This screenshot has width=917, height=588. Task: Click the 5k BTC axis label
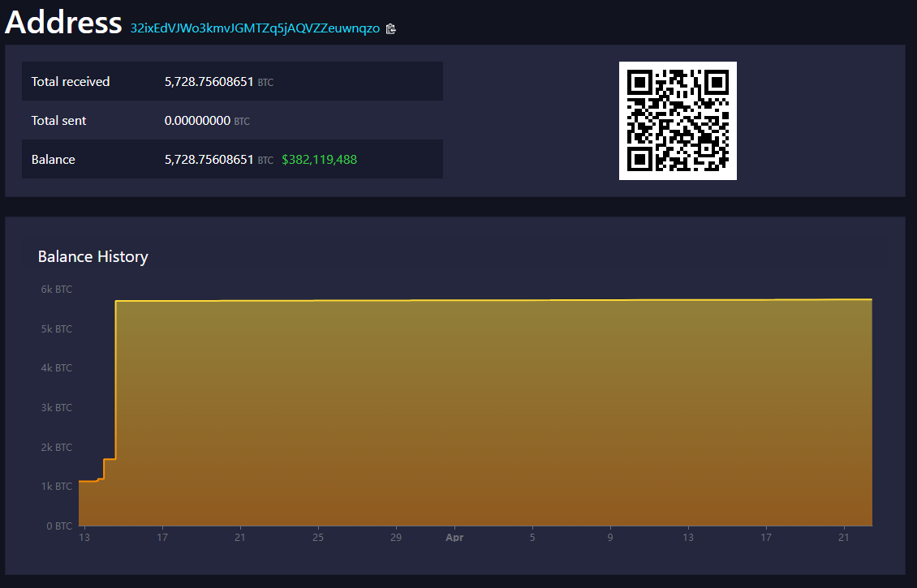click(56, 329)
